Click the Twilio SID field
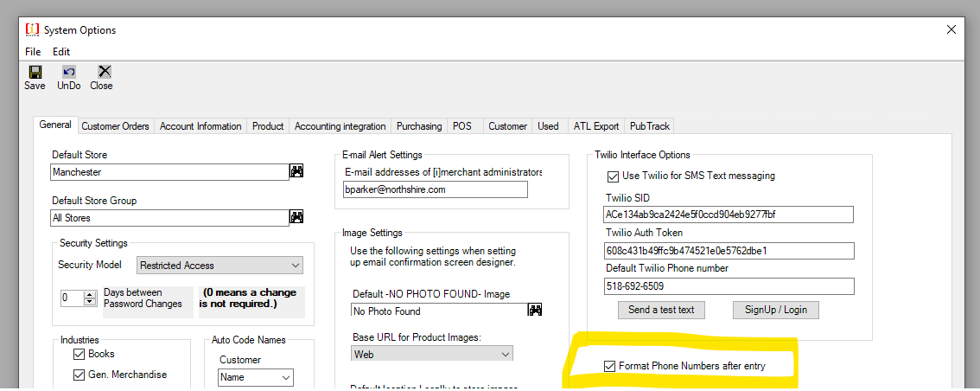 tap(729, 215)
